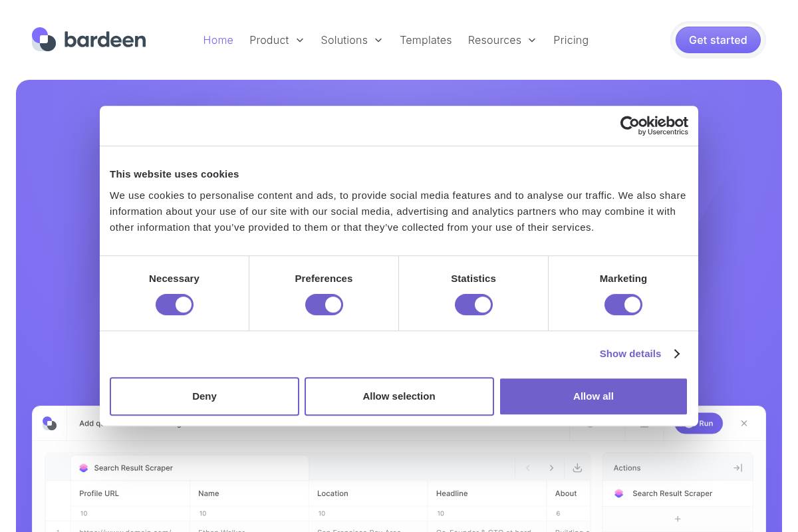
Task: Run the playbook with the Run button
Action: coord(699,424)
